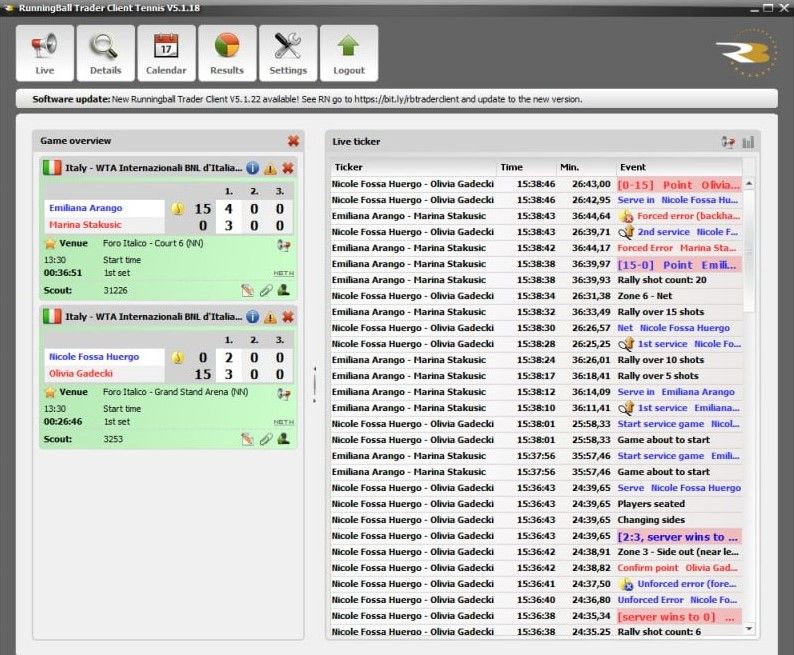Click forced error icon in 15:38:43 Arango row
Viewport: 794px width, 655px height.
pos(626,216)
